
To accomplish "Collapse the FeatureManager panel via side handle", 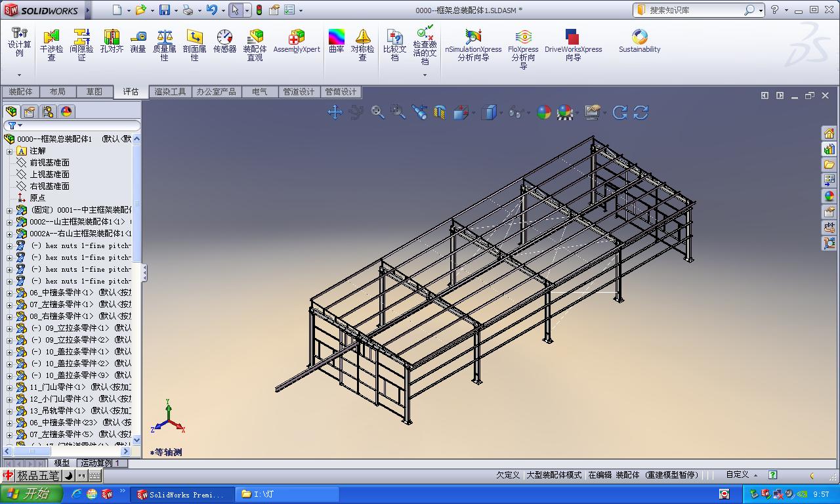I will tap(144, 273).
